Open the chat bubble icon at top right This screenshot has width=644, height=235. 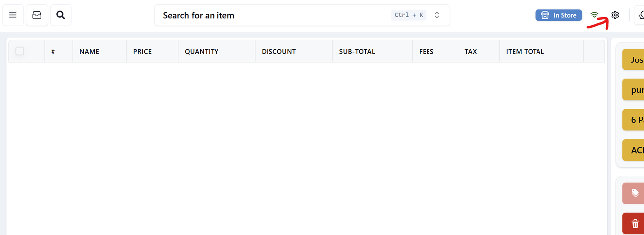[x=640, y=15]
